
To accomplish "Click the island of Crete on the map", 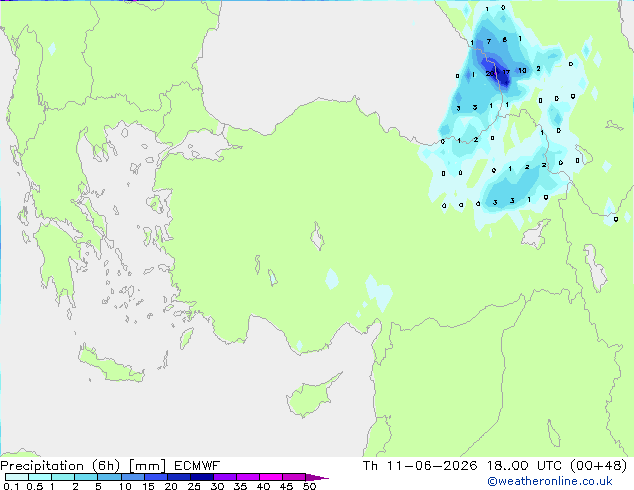I will point(110,366).
